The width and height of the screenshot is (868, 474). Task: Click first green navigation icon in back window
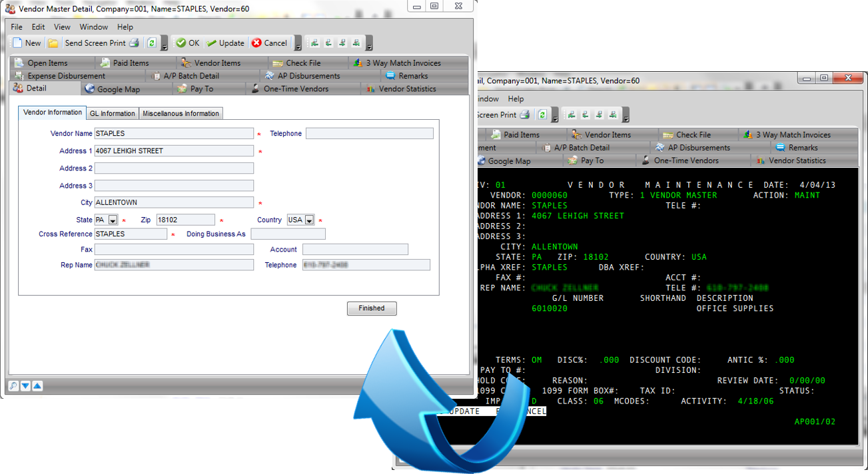click(572, 115)
